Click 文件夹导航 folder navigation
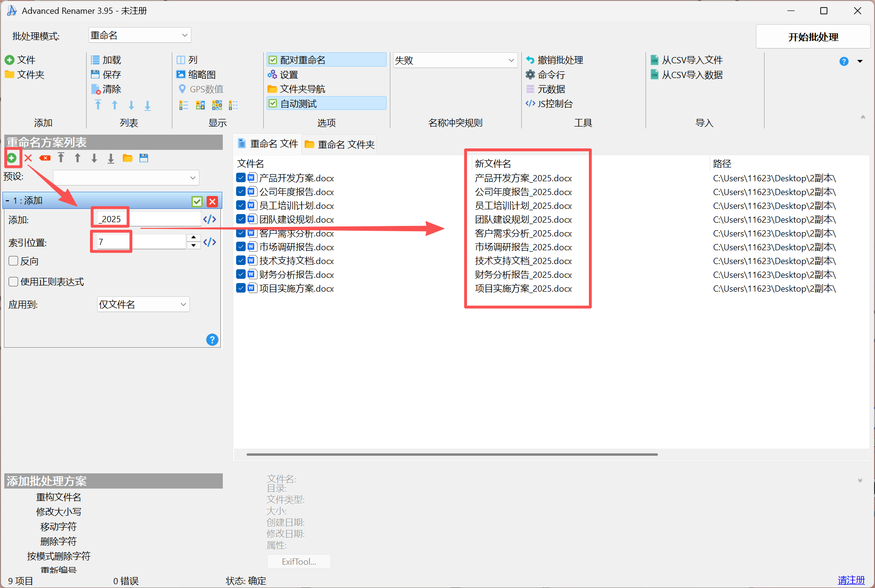This screenshot has width=875, height=588. (x=297, y=89)
